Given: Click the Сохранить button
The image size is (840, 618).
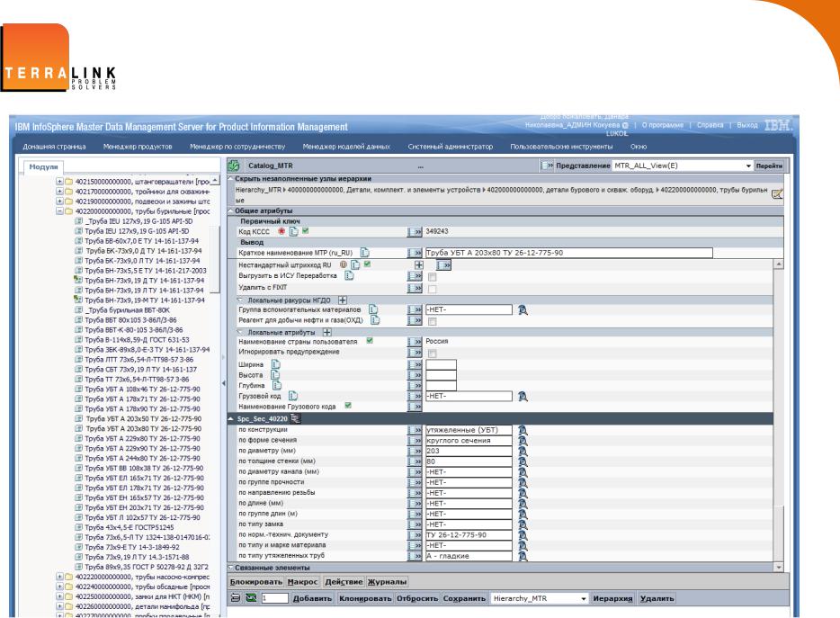Looking at the screenshot, I should coord(464,598).
